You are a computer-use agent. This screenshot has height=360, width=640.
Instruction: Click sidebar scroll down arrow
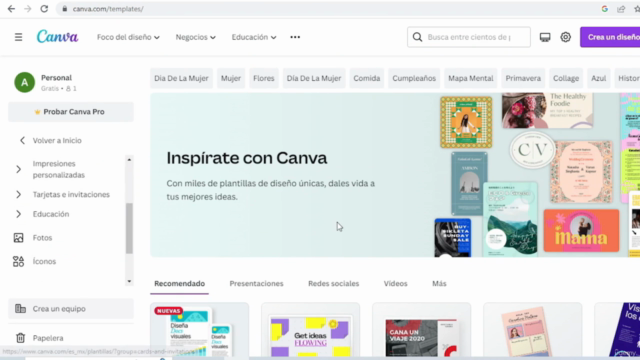coord(129,281)
